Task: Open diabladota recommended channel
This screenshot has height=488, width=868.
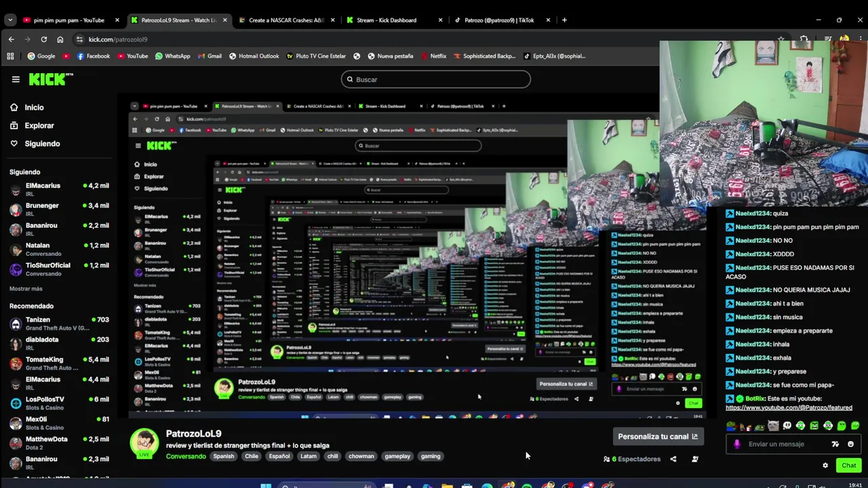Action: pos(60,343)
